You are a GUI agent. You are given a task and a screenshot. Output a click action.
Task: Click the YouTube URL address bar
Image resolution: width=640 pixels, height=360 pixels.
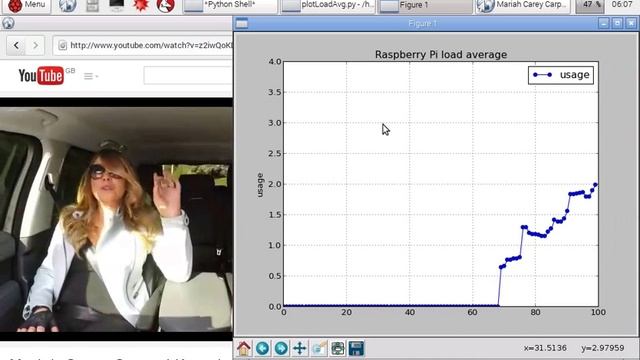pyautogui.click(x=143, y=45)
